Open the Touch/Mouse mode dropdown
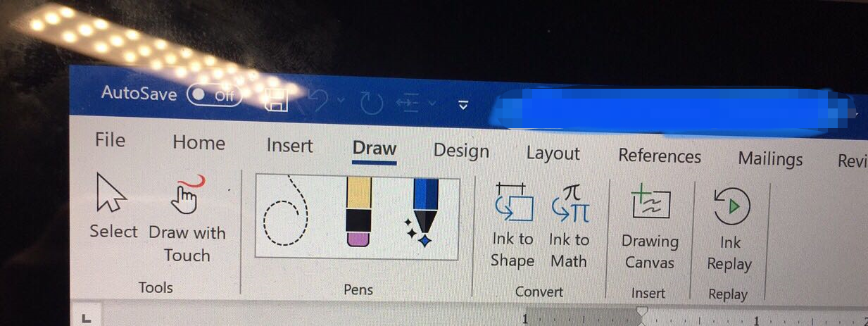This screenshot has height=326, width=868. pyautogui.click(x=417, y=104)
